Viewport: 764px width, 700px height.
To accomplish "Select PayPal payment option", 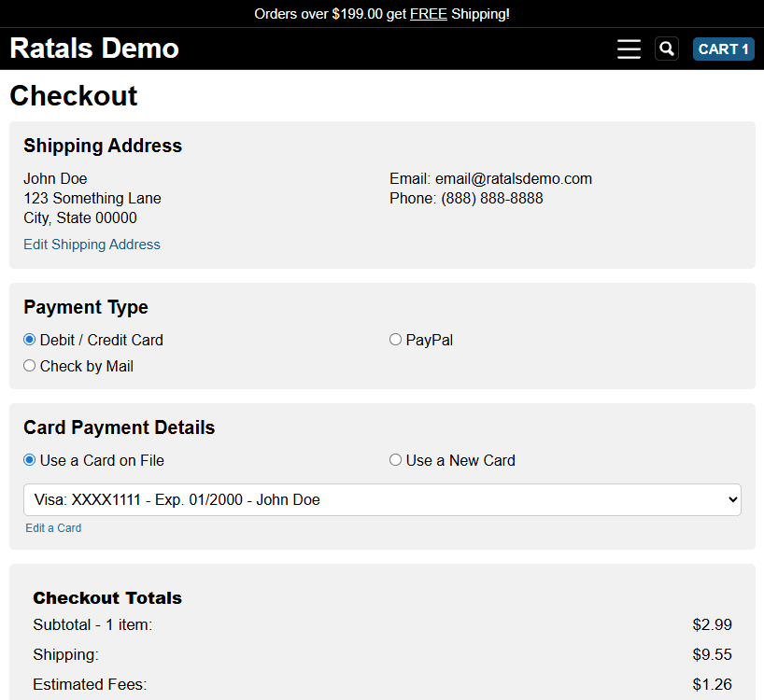I will [395, 340].
